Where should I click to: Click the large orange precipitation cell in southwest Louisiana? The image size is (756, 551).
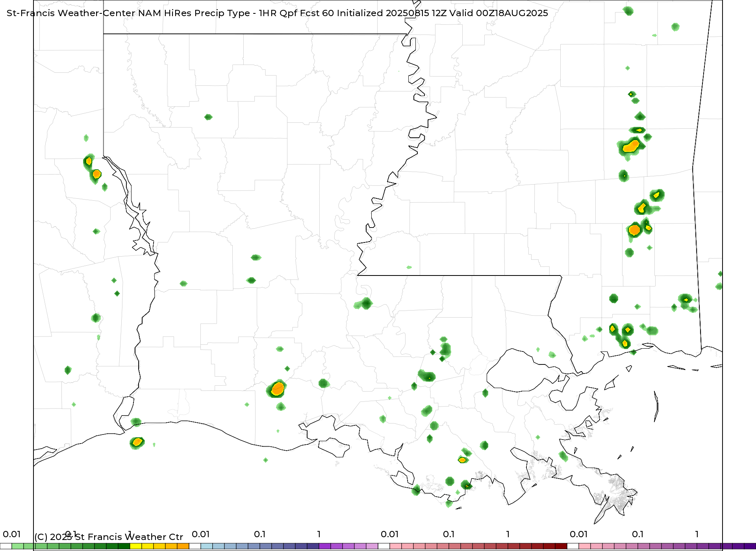pos(278,388)
